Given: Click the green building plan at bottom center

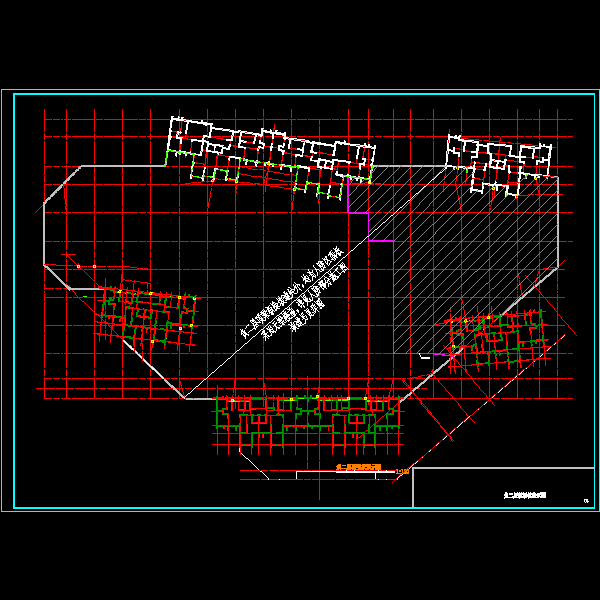Looking at the screenshot, I should point(308,420).
